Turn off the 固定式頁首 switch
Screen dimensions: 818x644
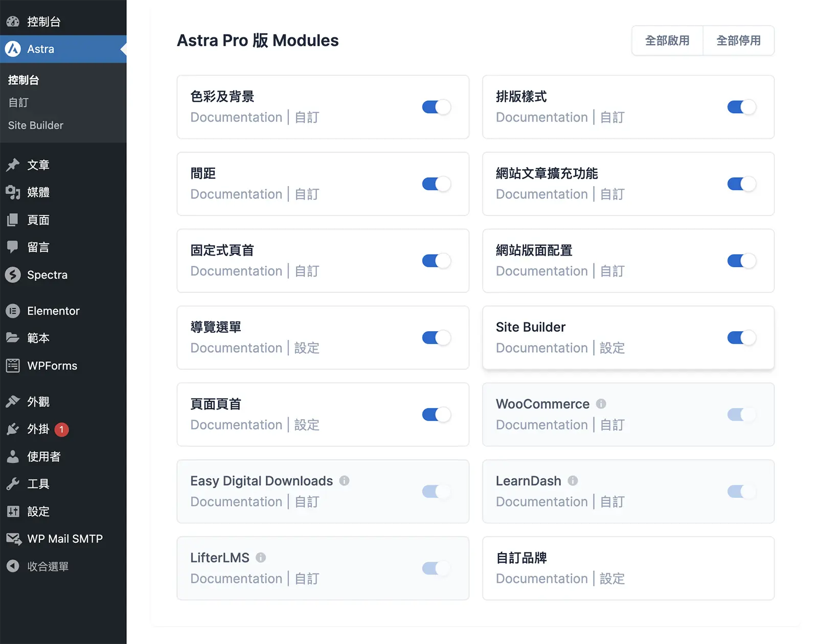click(436, 261)
